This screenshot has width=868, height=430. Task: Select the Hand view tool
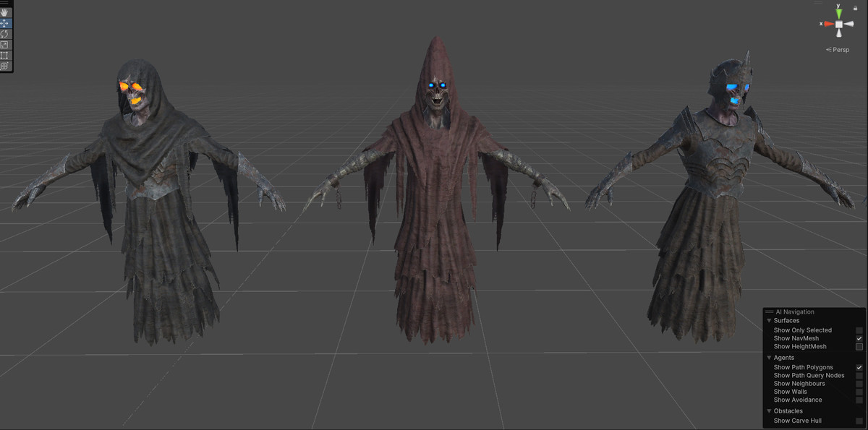(x=4, y=12)
